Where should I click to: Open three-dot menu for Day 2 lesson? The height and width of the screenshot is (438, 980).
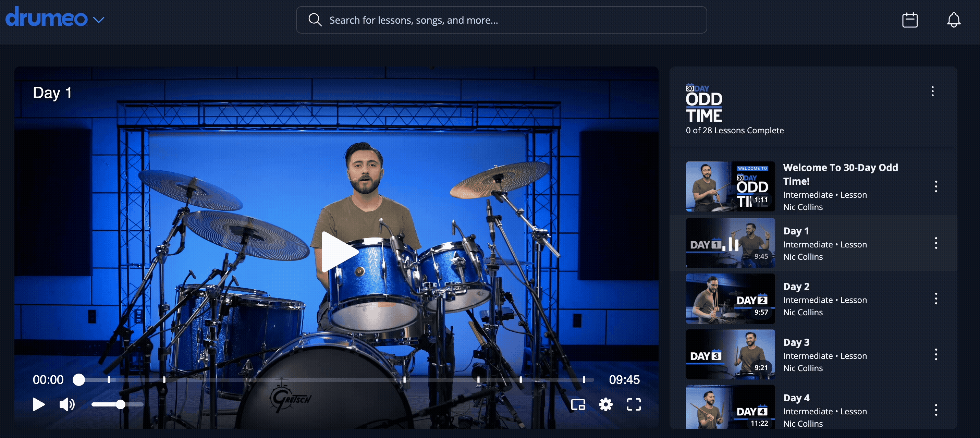[x=935, y=299]
